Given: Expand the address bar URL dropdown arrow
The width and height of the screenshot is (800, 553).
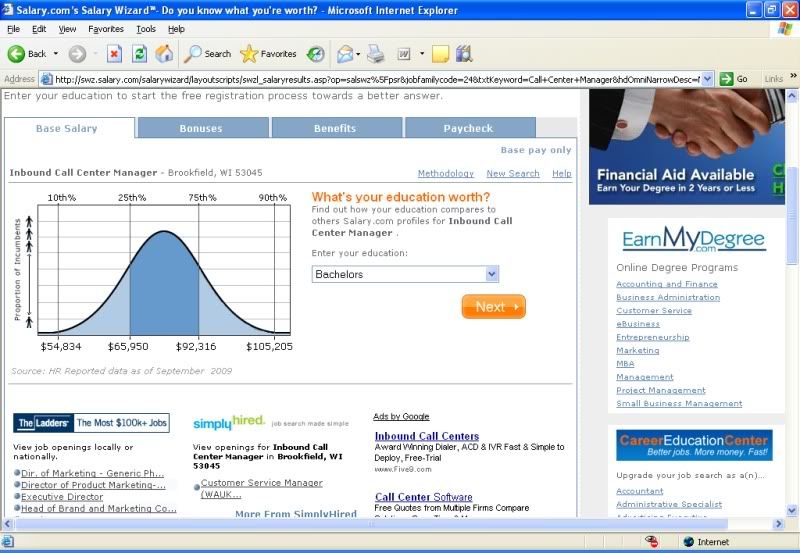Looking at the screenshot, I should 708,79.
